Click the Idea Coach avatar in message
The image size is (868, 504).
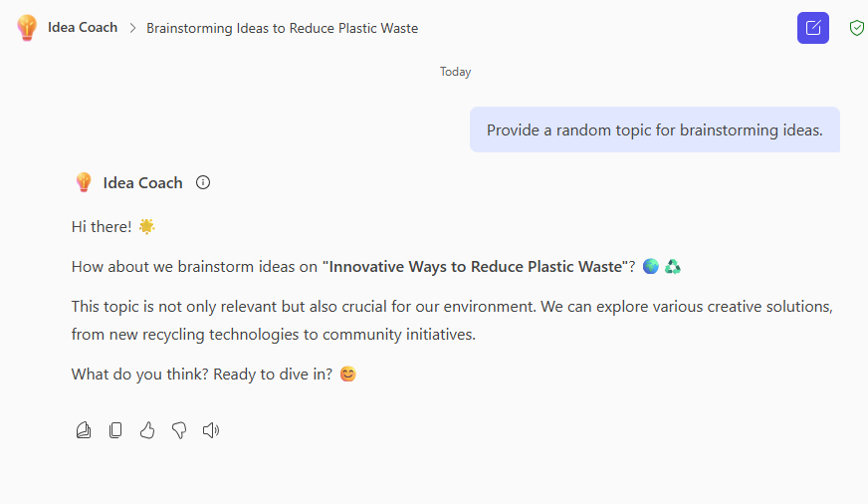click(x=84, y=182)
